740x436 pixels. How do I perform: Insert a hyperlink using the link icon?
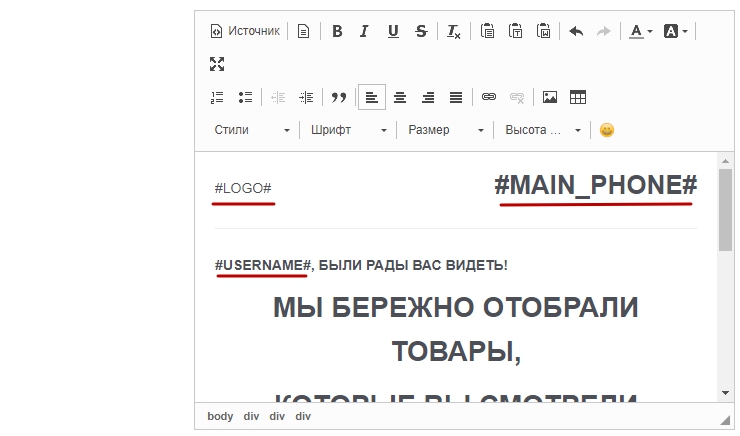[x=489, y=97]
